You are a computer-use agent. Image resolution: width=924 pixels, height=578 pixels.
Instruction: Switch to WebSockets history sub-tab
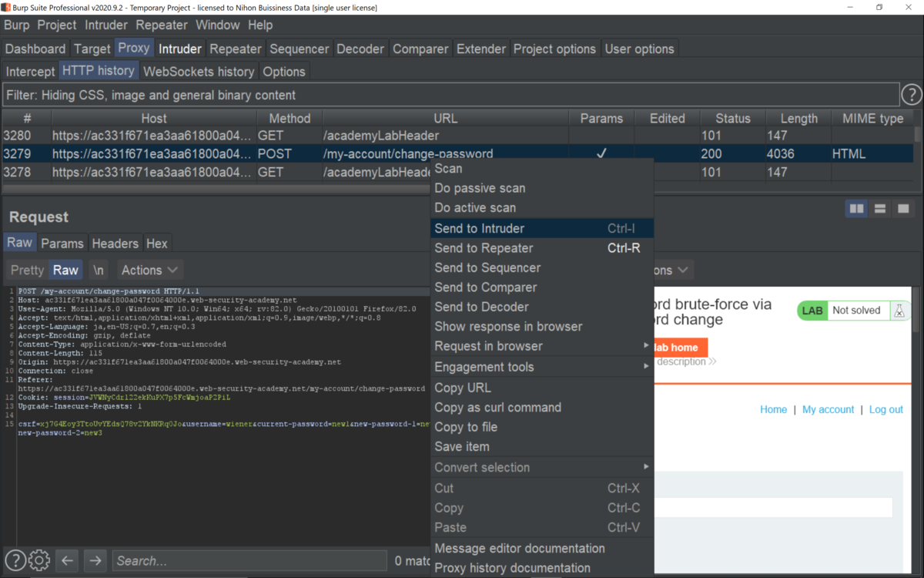pyautogui.click(x=199, y=72)
